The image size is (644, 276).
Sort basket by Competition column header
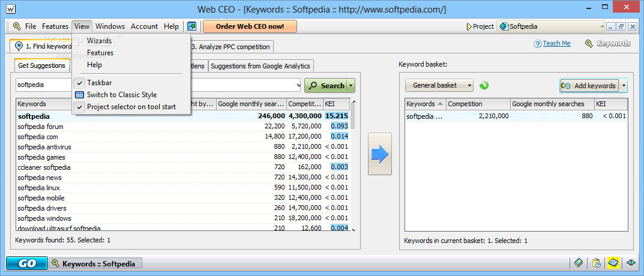[478, 104]
